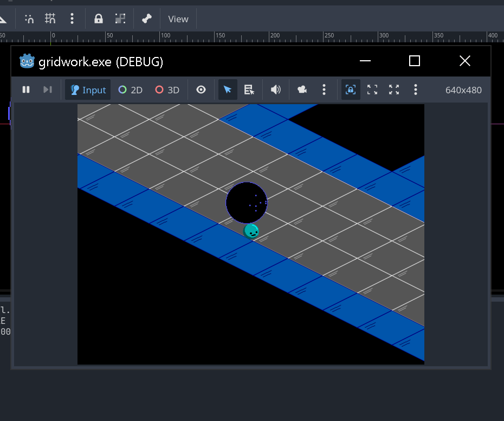This screenshot has width=504, height=421.
Task: Click the fit-to-window frame icon
Action: [x=372, y=90]
